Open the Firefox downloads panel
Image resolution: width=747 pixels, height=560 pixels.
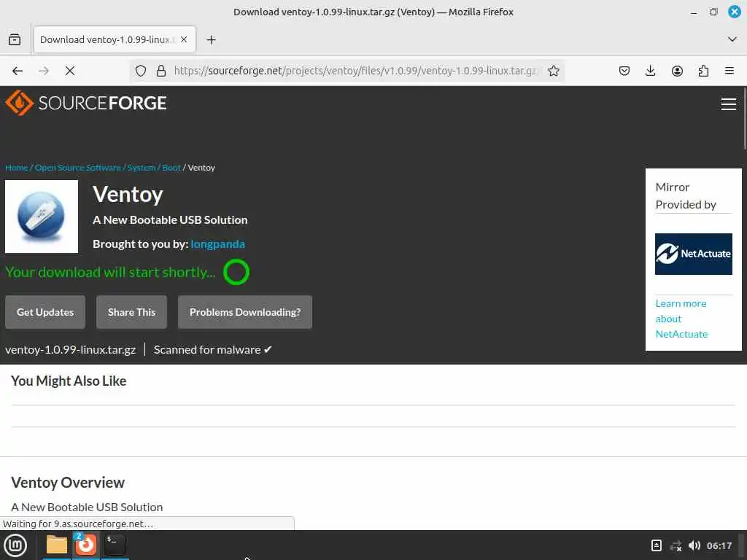(x=650, y=71)
